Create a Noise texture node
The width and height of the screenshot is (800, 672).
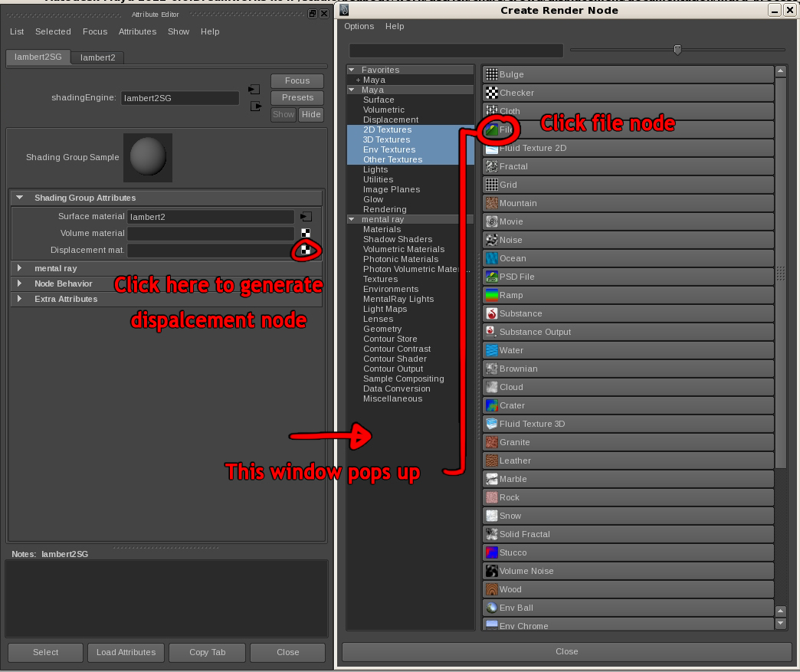point(628,240)
